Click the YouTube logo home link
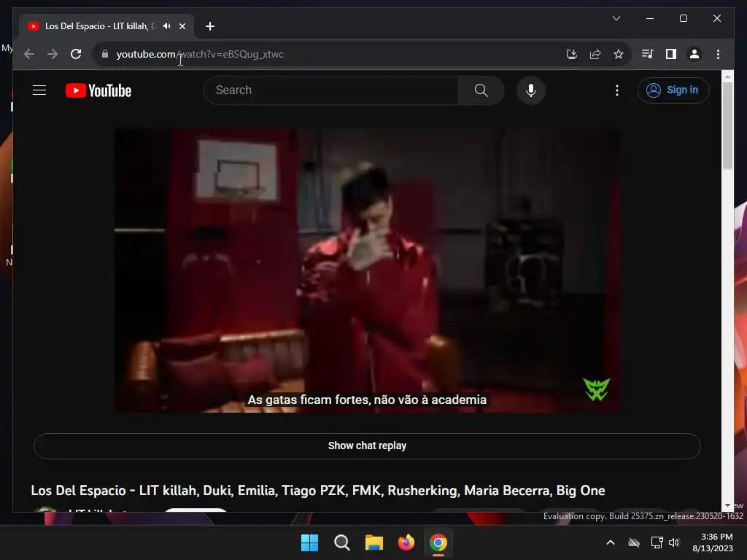747x560 pixels. [98, 90]
